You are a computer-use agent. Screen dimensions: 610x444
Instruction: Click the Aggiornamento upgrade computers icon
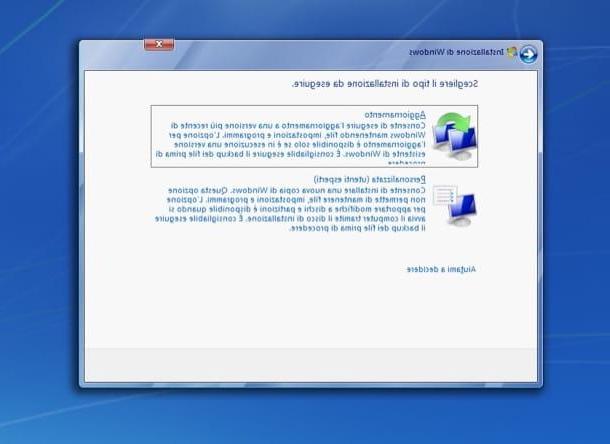click(x=454, y=136)
